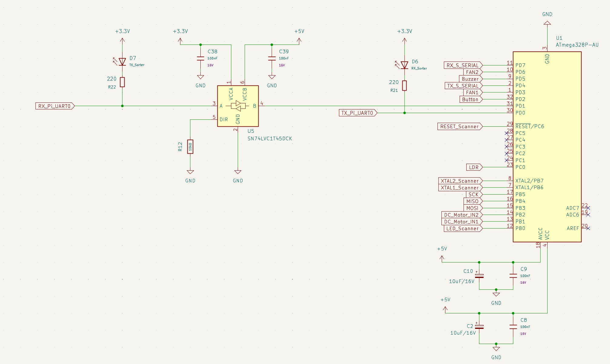Click resistor R22 symbol

point(122,82)
